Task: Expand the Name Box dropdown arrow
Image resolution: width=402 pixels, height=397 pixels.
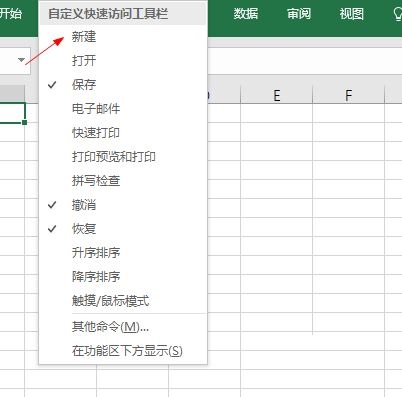Action: [x=21, y=60]
